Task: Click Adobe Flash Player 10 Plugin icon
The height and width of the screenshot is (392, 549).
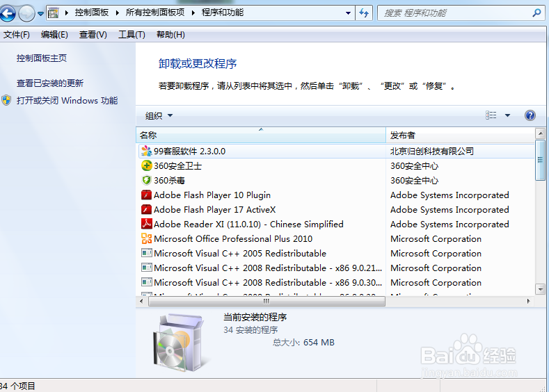Action: tap(146, 195)
